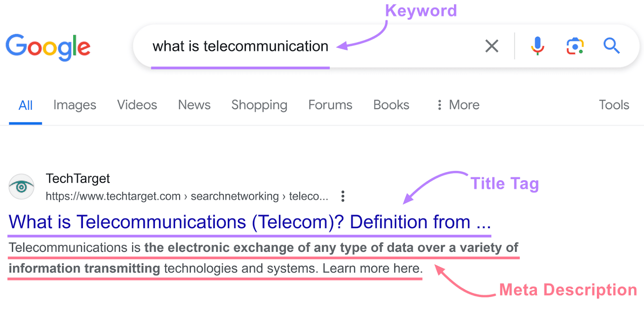Open Google Lens image search
The height and width of the screenshot is (313, 644).
(575, 46)
